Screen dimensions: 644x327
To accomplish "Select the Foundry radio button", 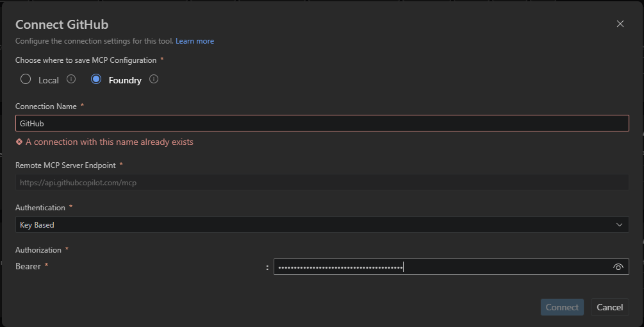I will click(x=96, y=80).
